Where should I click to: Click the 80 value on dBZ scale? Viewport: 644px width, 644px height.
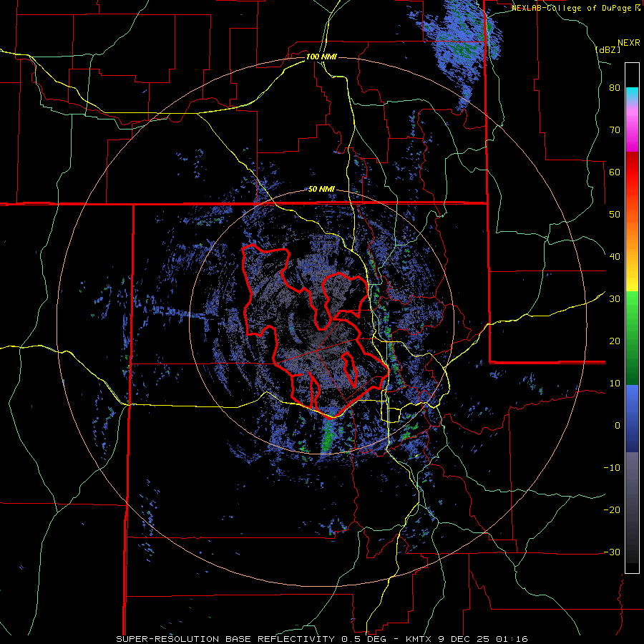[x=615, y=88]
